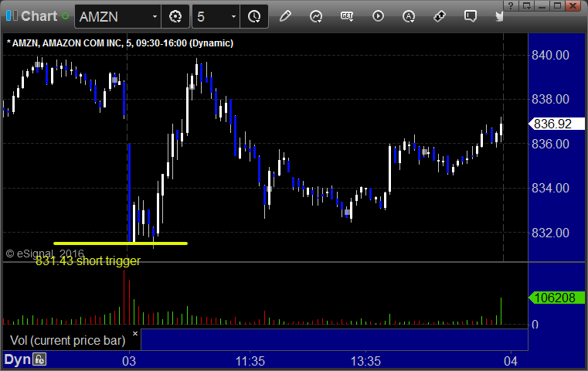This screenshot has width=588, height=371.
Task: Toggle the green link circle indicator
Action: click(65, 16)
